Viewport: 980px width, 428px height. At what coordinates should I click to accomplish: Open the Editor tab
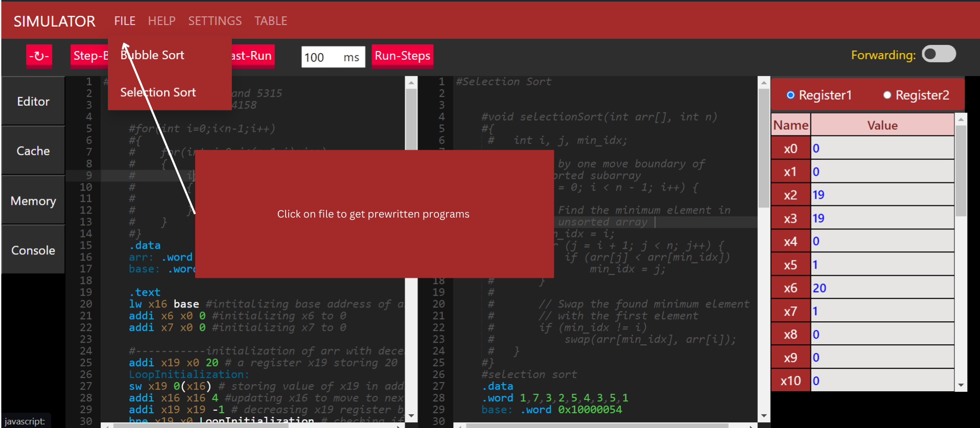point(33,102)
